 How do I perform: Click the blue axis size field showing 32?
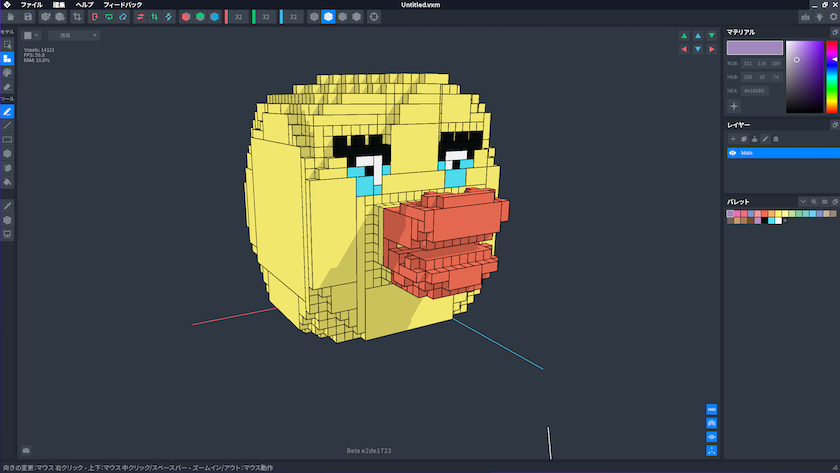pyautogui.click(x=293, y=17)
